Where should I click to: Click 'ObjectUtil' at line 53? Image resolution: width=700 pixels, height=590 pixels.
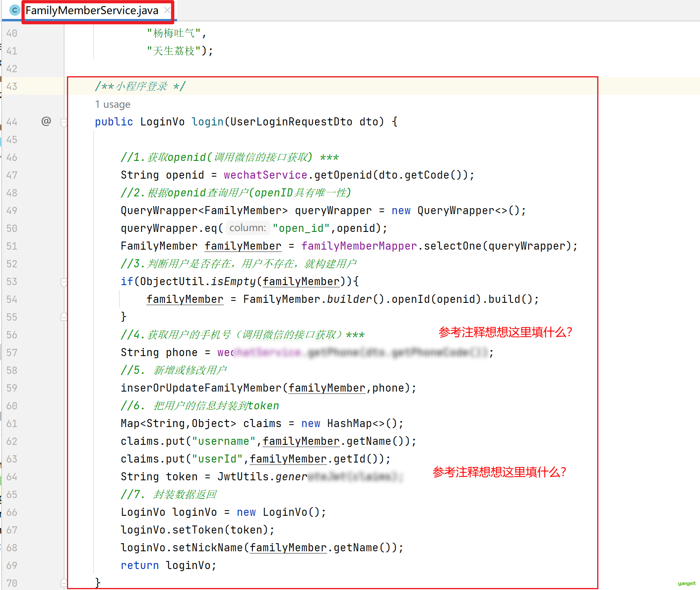[x=172, y=281]
